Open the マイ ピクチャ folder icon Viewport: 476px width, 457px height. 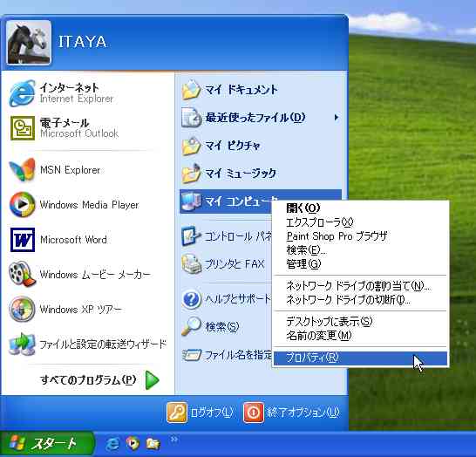[x=191, y=146]
